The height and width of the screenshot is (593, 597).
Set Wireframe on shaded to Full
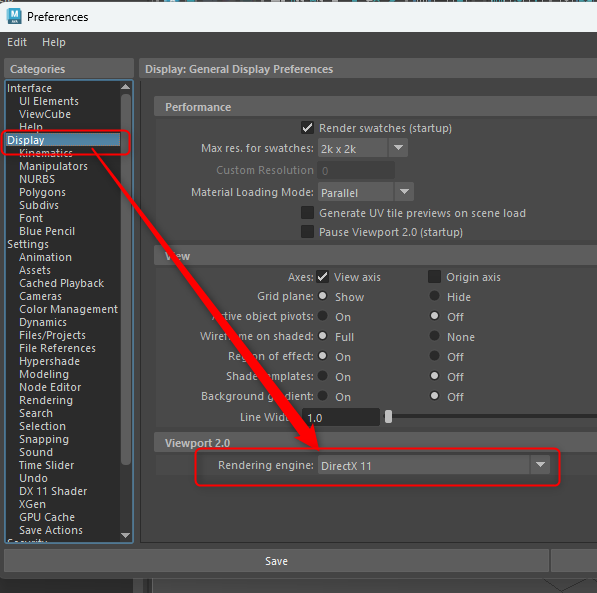(322, 336)
